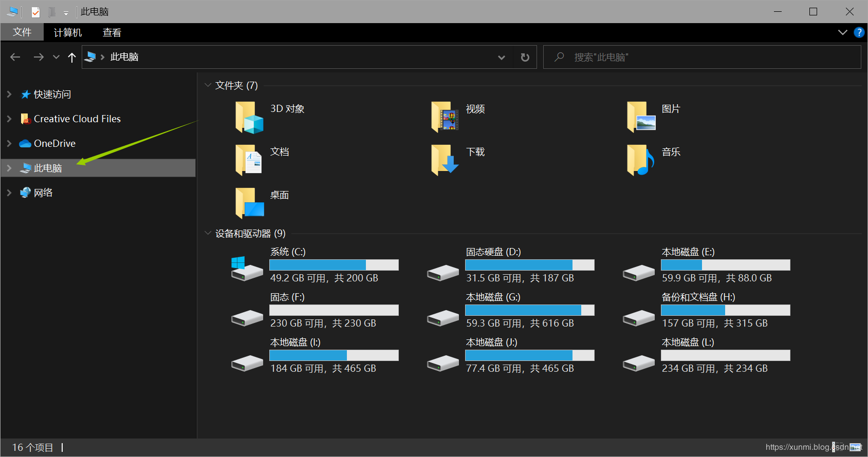Open the Help question mark icon
Image resolution: width=868 pixels, height=457 pixels.
(x=859, y=32)
